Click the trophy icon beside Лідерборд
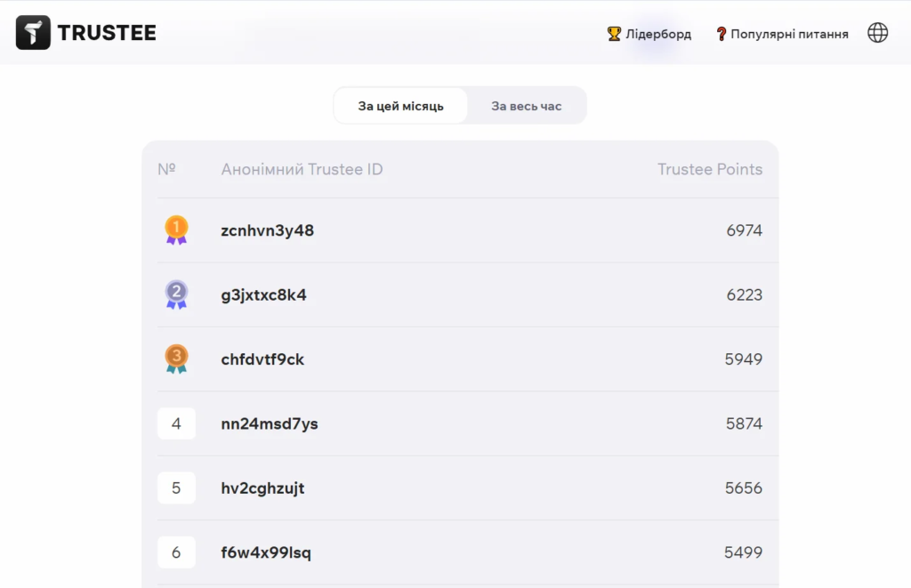 tap(614, 34)
